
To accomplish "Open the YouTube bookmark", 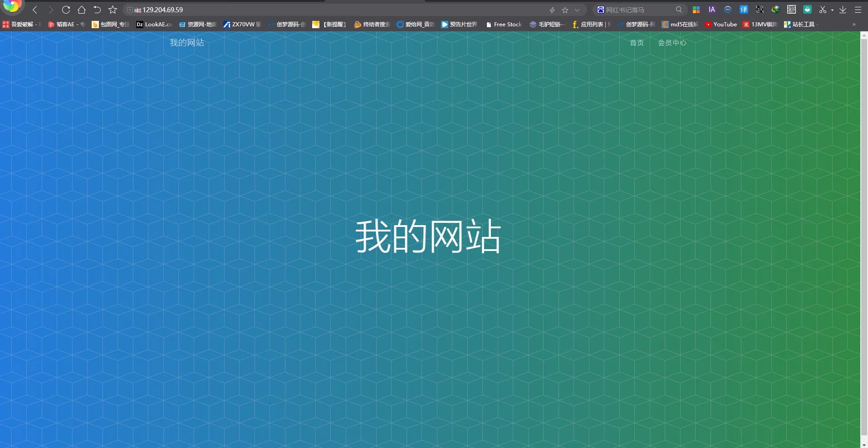I will click(721, 25).
